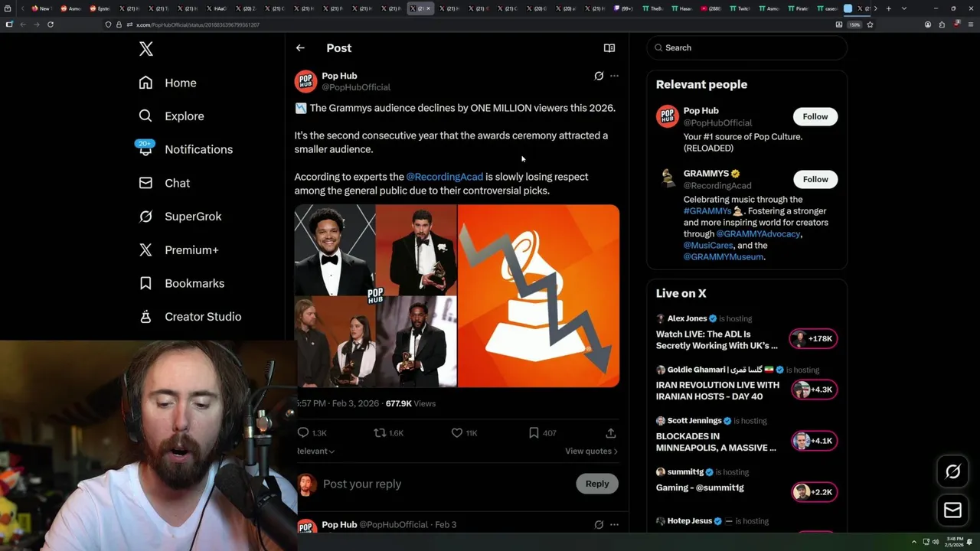Image resolution: width=980 pixels, height=551 pixels.
Task: Click the repost icon with 1.6K
Action: 380,432
